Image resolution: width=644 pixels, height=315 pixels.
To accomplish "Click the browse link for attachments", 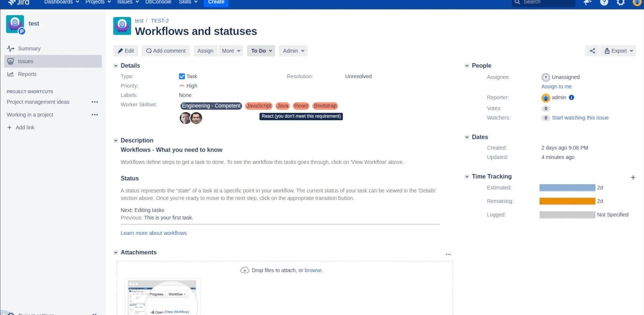I will coord(313,270).
